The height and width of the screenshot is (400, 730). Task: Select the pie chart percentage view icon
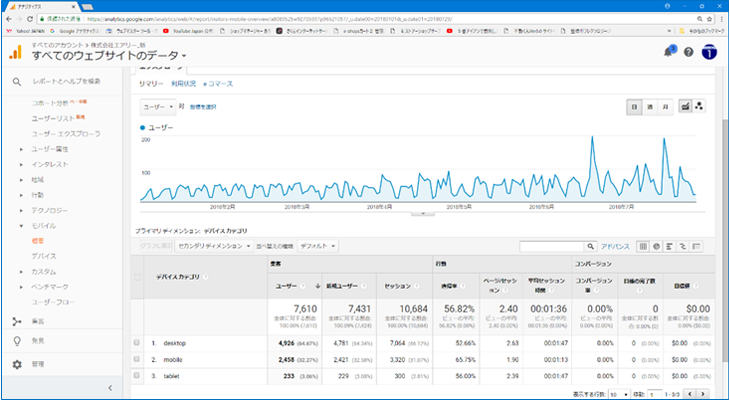pos(656,246)
